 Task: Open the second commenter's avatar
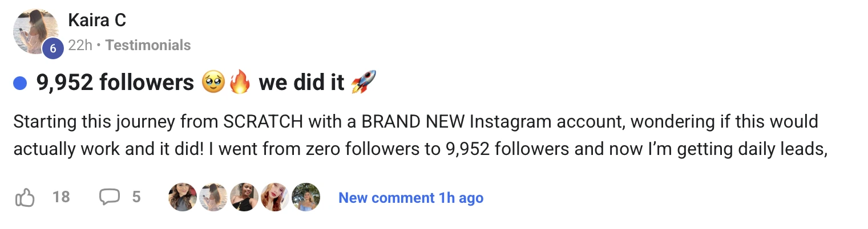[x=213, y=198]
